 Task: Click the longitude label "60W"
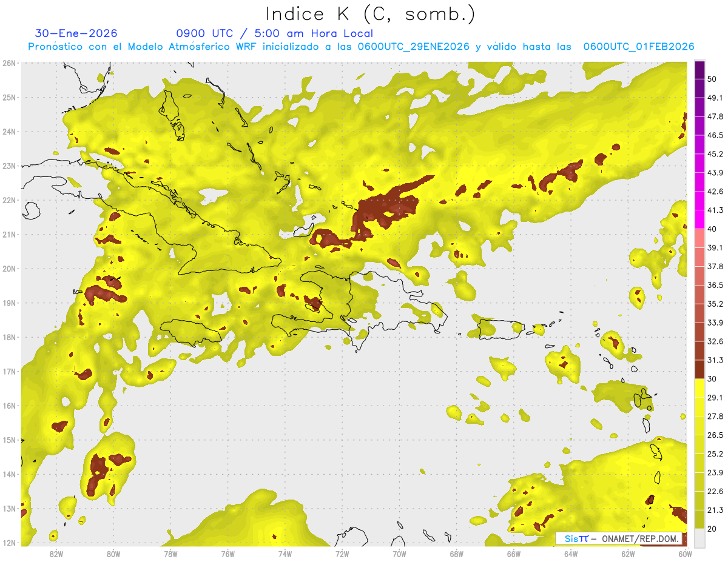click(685, 554)
